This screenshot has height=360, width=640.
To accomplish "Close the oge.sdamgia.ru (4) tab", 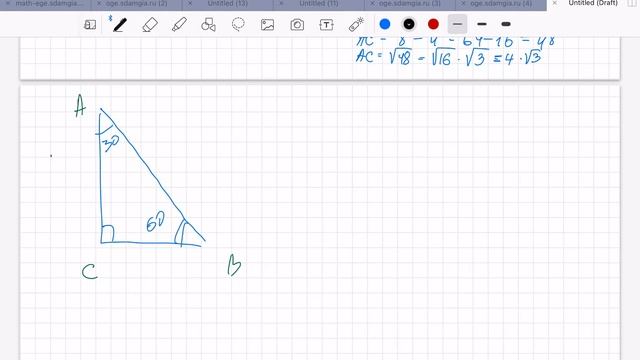I will [463, 3].
